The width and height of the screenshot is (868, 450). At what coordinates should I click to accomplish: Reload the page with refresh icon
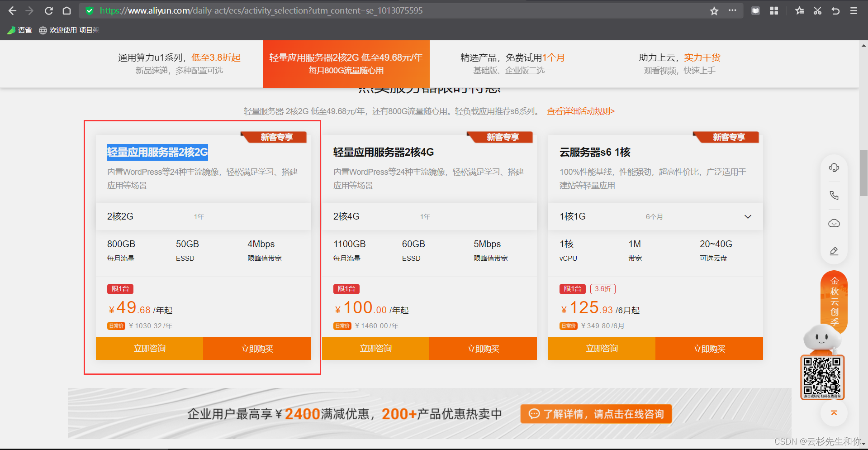[49, 10]
